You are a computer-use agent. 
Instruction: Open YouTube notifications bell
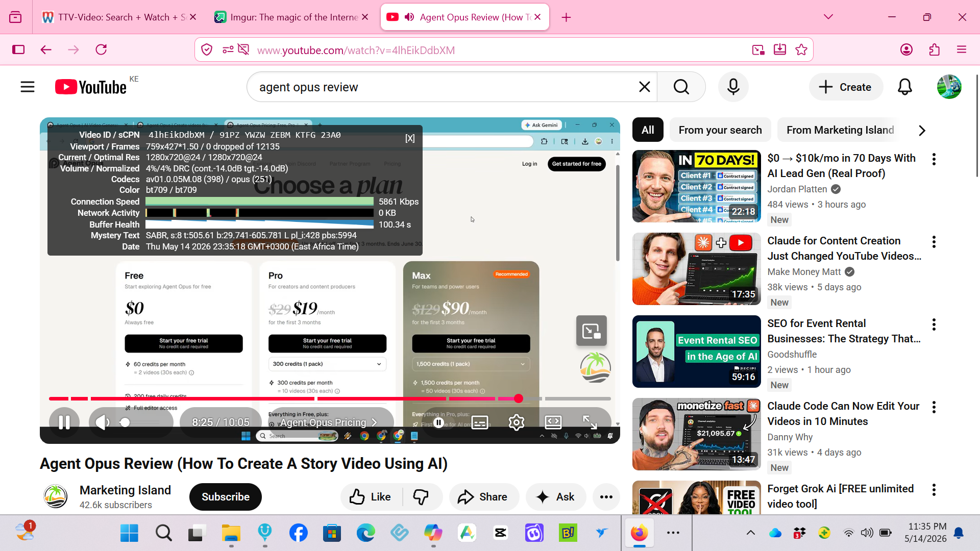905,87
